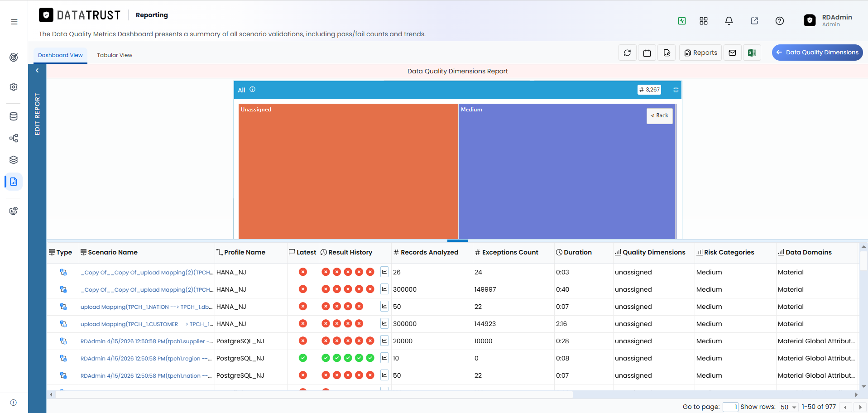Click the email envelope icon
This screenshot has width=868, height=413.
(x=732, y=53)
